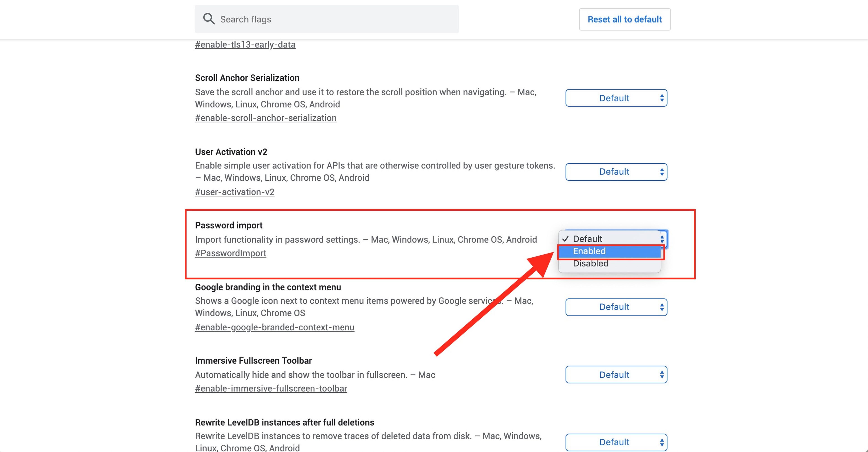Click the search magnifier icon
The width and height of the screenshot is (868, 452).
209,19
